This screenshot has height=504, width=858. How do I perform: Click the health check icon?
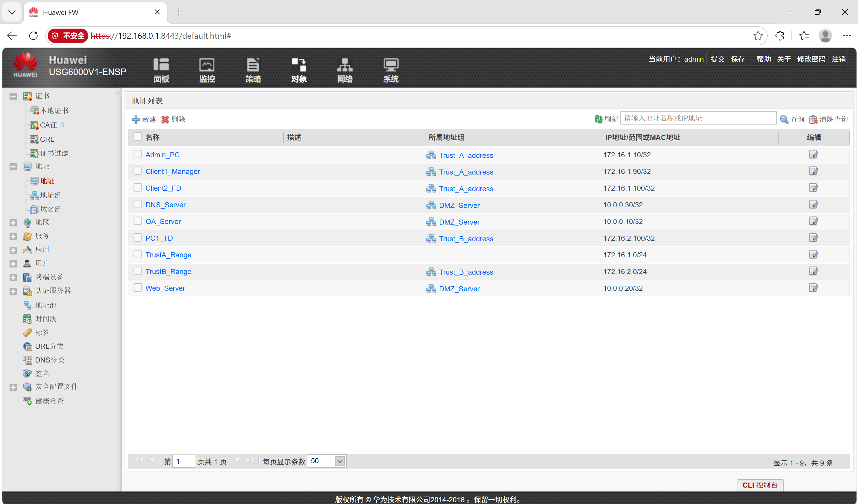(27, 401)
